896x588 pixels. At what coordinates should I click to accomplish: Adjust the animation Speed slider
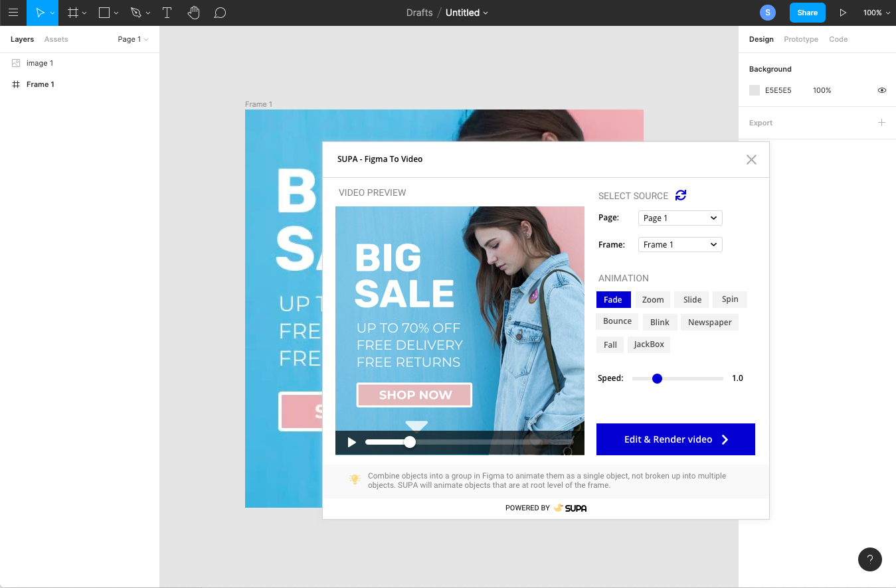click(x=657, y=378)
